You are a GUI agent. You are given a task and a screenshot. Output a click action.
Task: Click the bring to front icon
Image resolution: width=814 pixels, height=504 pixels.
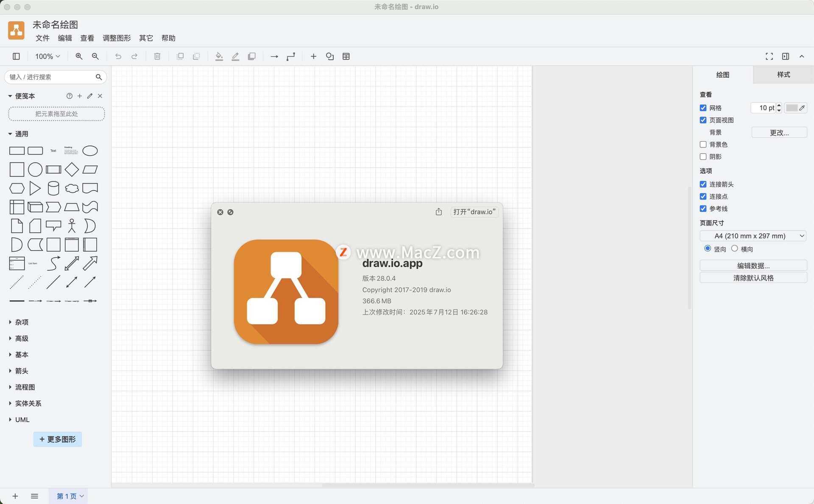pyautogui.click(x=180, y=56)
